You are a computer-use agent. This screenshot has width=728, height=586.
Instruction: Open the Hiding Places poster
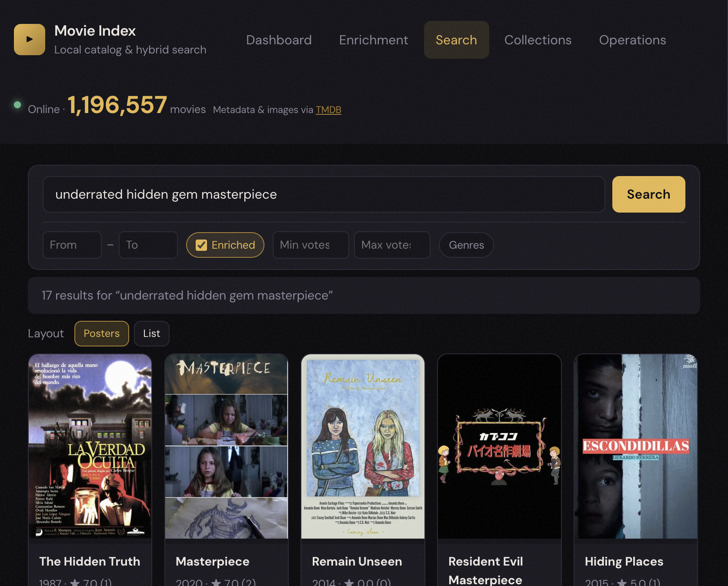click(636, 446)
